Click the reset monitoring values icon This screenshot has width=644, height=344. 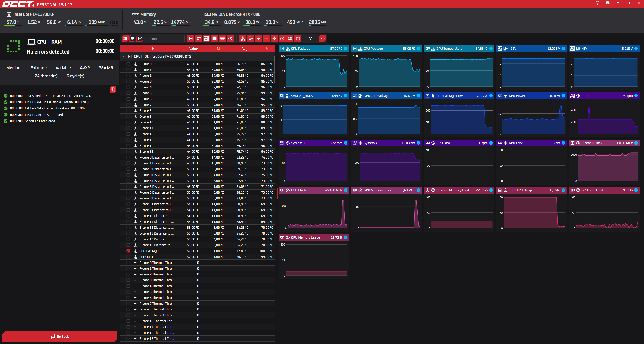tap(322, 38)
